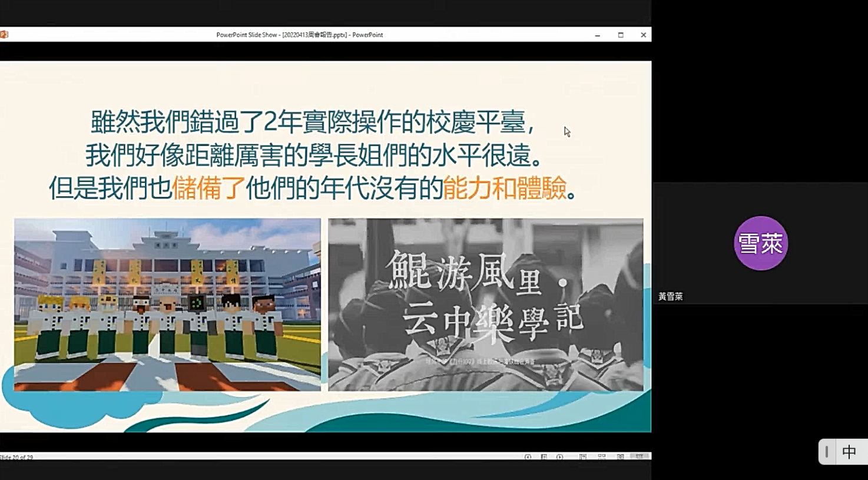868x480 pixels.
Task: Select Slide Show view icon
Action: coord(639,456)
